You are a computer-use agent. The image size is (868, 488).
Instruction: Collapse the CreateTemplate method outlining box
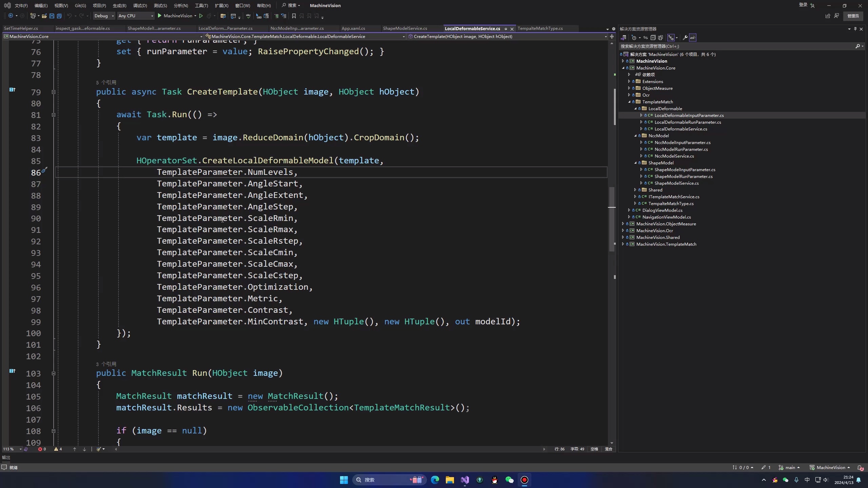tap(54, 92)
